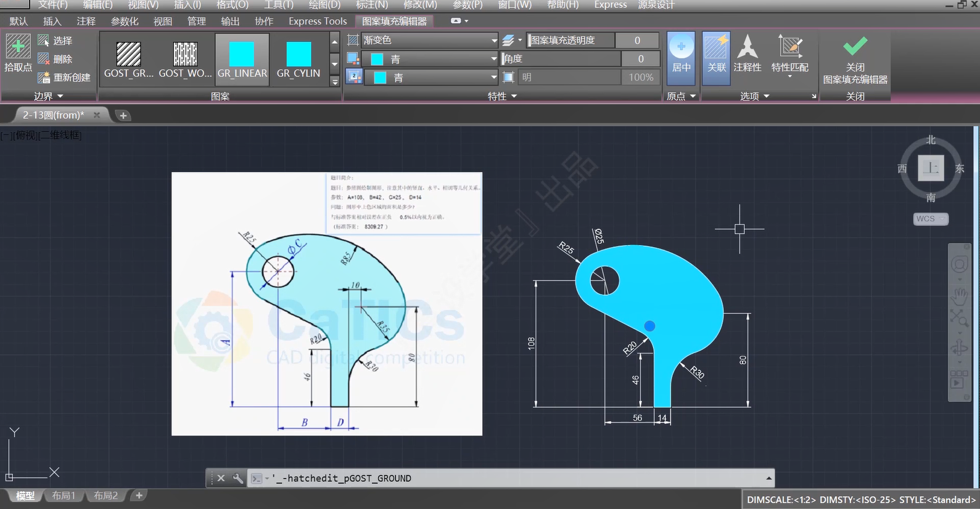Toggle the gradient color 2 button

click(x=354, y=77)
